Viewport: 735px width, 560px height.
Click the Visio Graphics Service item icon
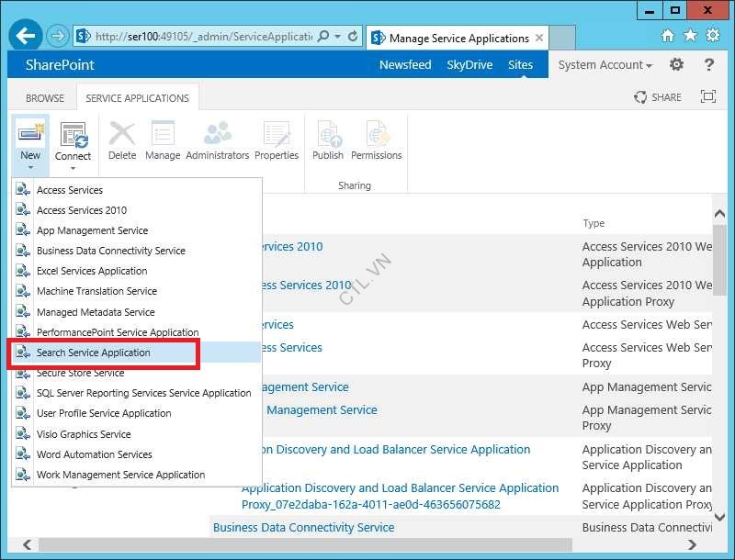(22, 433)
